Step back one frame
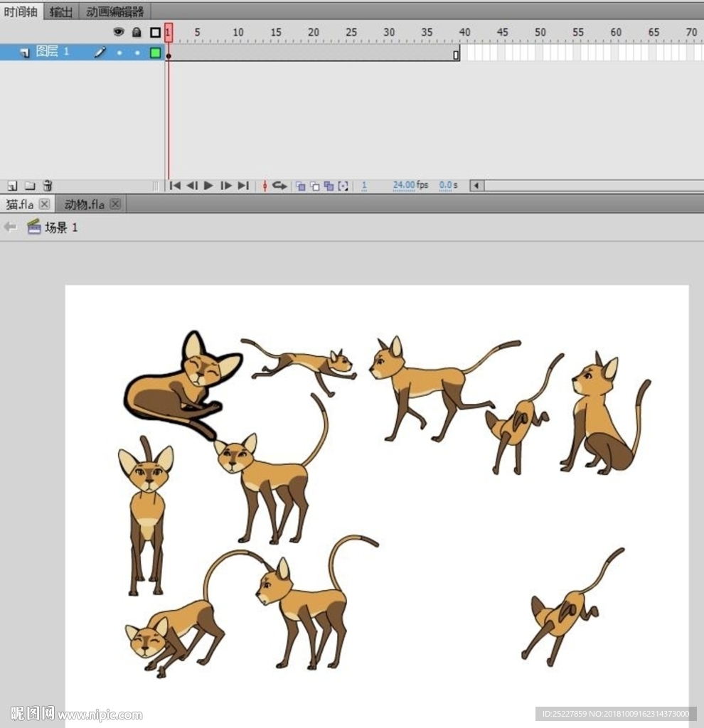Screen dimensions: 704x728 click(x=192, y=186)
